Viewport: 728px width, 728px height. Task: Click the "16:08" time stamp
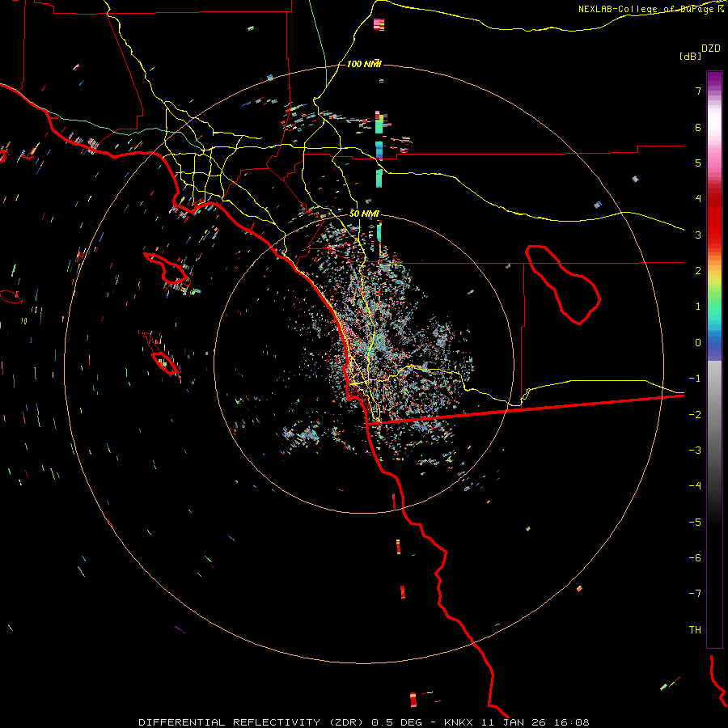tap(572, 722)
